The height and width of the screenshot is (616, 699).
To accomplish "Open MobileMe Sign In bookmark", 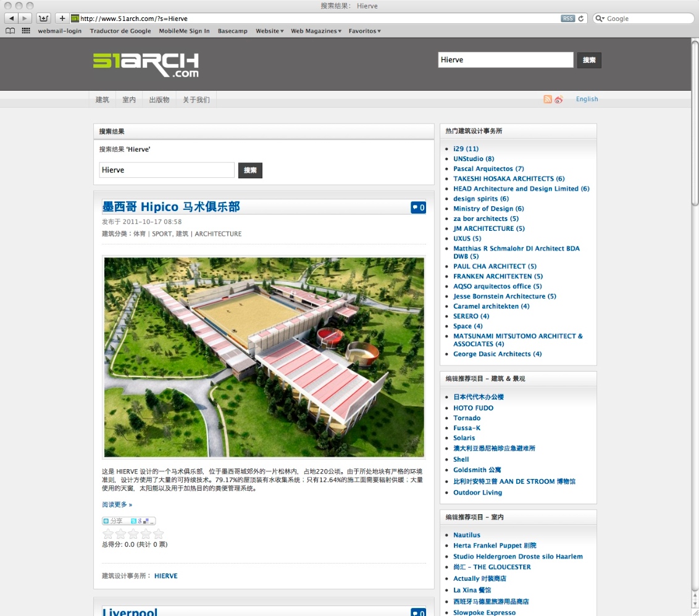I will pyautogui.click(x=184, y=31).
